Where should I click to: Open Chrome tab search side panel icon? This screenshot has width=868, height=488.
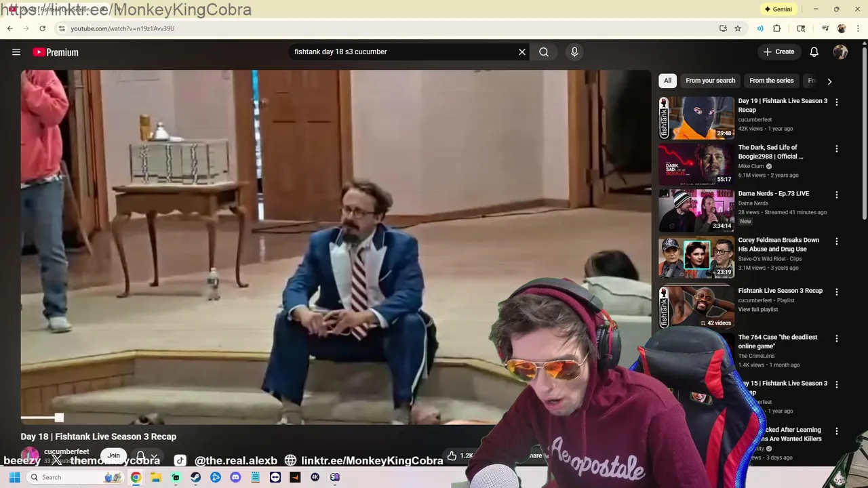coord(801,28)
